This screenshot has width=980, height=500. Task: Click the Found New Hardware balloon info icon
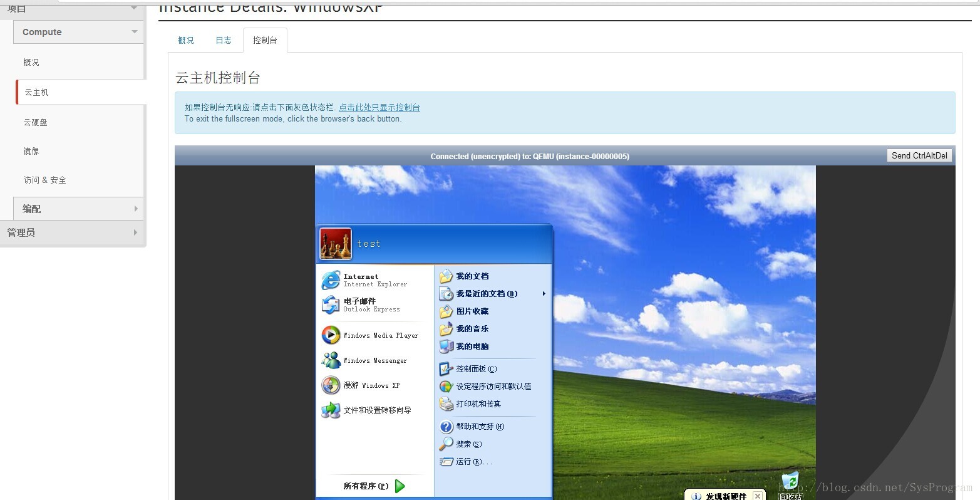696,496
